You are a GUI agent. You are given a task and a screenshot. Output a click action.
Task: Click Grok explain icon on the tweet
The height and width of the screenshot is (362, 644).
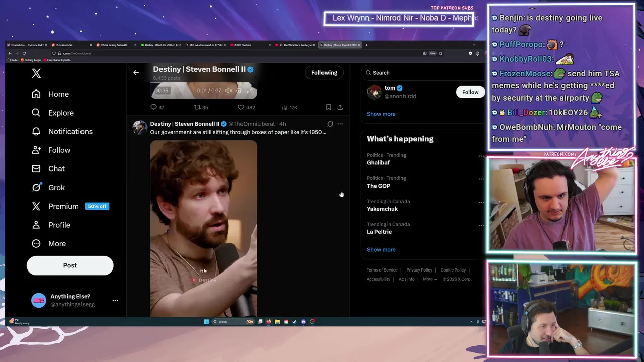(x=330, y=124)
